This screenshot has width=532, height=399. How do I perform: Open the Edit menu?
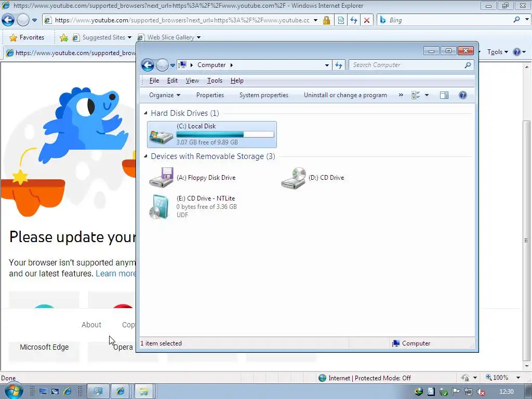[x=172, y=81]
